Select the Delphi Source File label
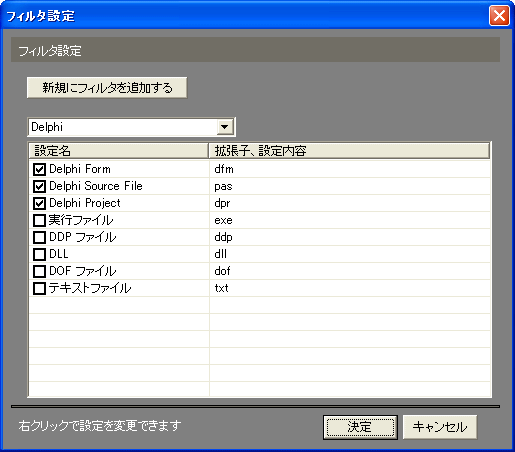The width and height of the screenshot is (515, 452). [x=96, y=186]
